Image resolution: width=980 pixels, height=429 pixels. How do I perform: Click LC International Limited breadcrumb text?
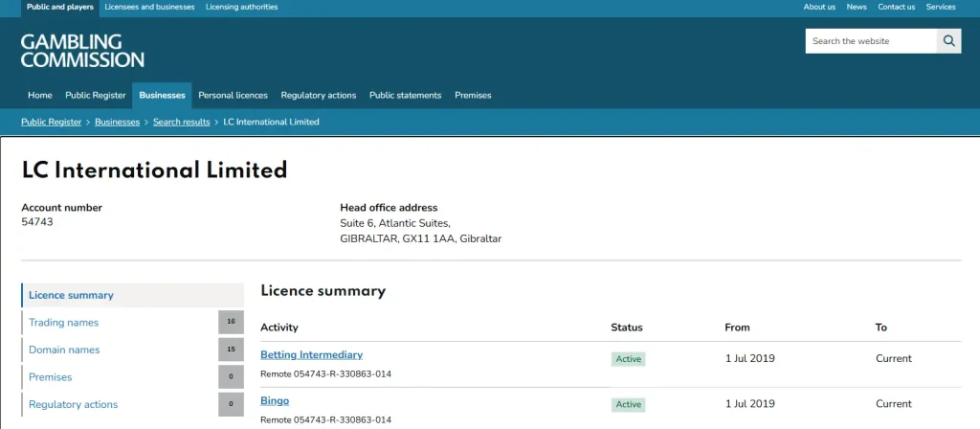point(271,122)
